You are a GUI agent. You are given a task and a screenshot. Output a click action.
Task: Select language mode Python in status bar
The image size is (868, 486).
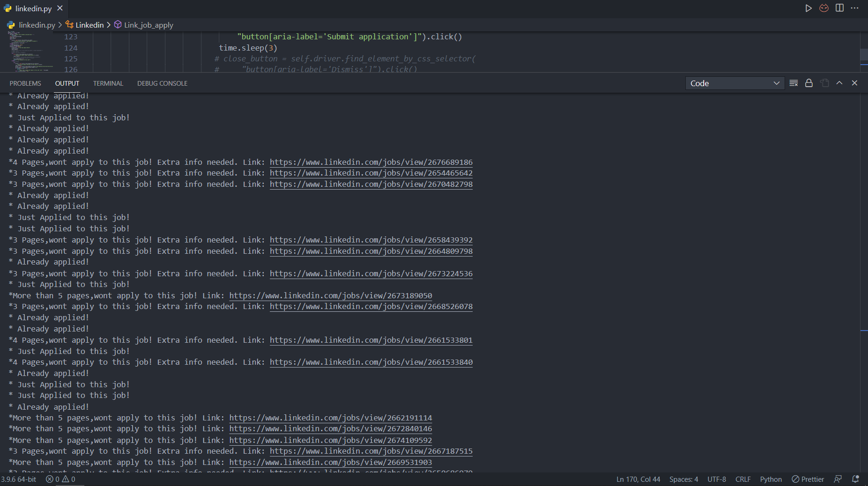(771, 479)
